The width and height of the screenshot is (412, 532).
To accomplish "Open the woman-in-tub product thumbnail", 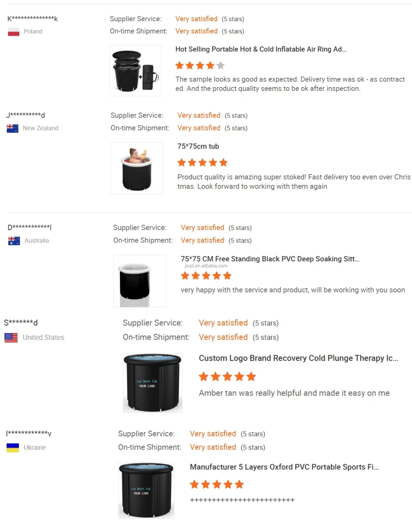I will click(x=137, y=168).
